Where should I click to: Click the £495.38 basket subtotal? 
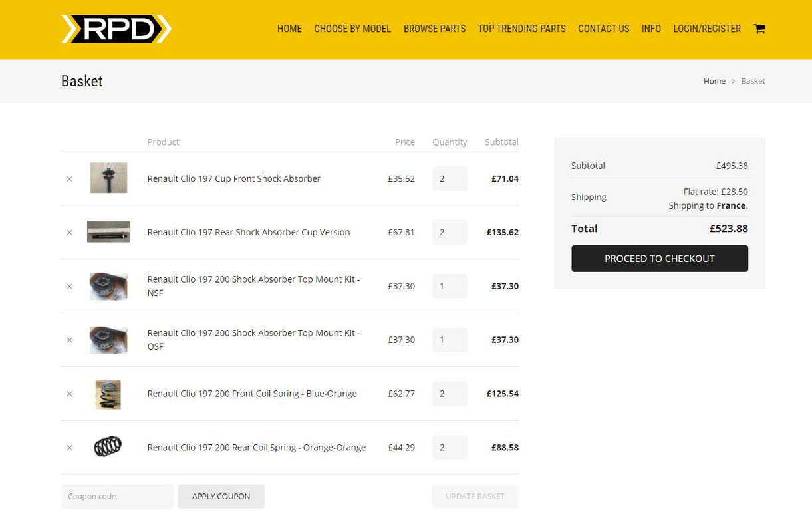click(732, 166)
